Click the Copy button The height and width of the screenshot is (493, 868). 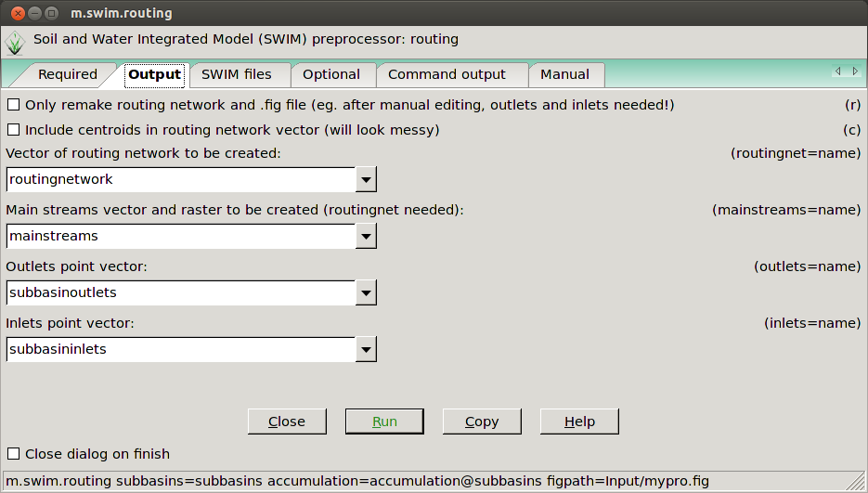point(482,422)
